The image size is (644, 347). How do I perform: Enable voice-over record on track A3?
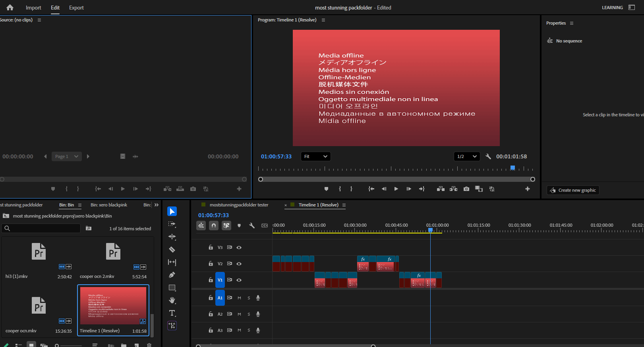pos(258,330)
